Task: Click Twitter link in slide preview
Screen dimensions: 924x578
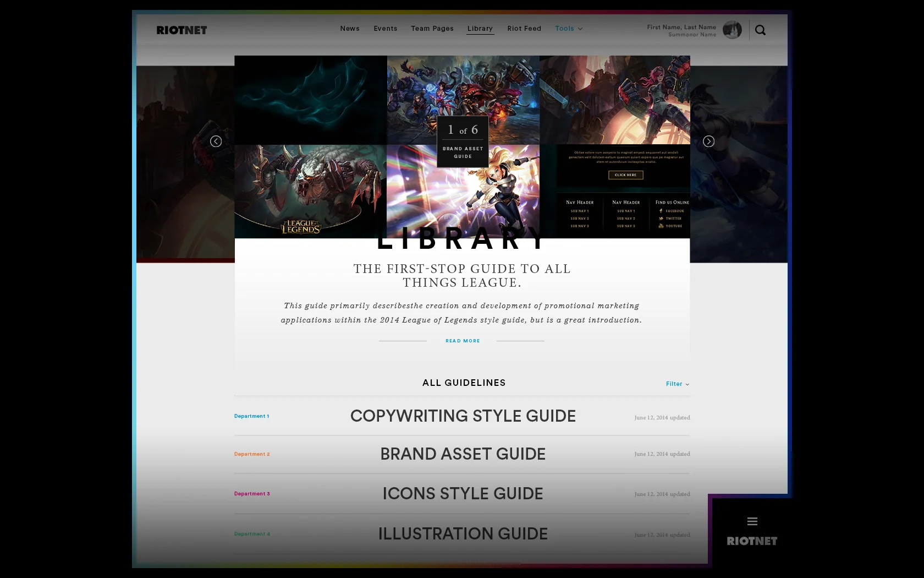Action: pyautogui.click(x=670, y=219)
